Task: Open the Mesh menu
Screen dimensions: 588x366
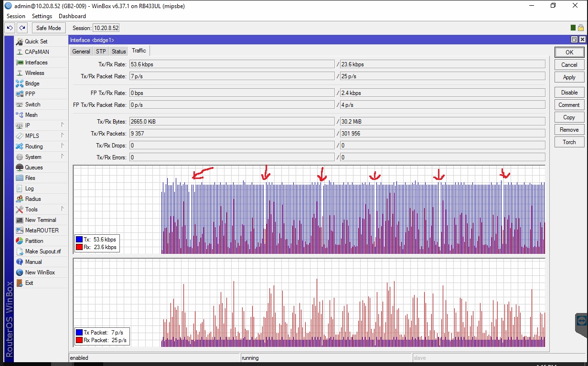Action: tap(31, 115)
